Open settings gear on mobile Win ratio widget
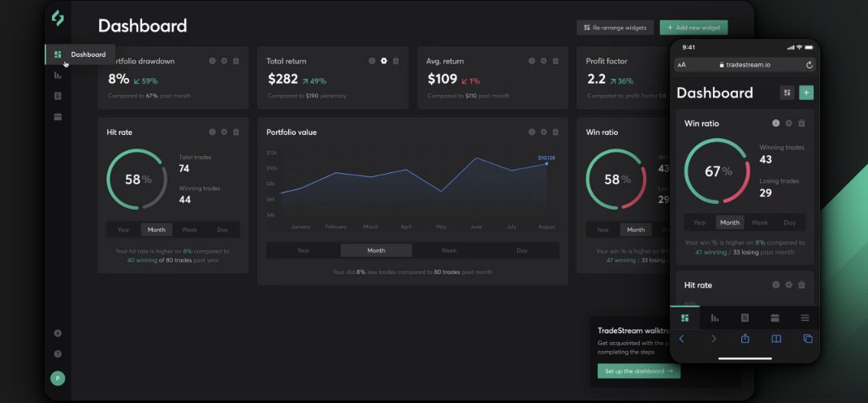This screenshot has height=403, width=868. 789,123
